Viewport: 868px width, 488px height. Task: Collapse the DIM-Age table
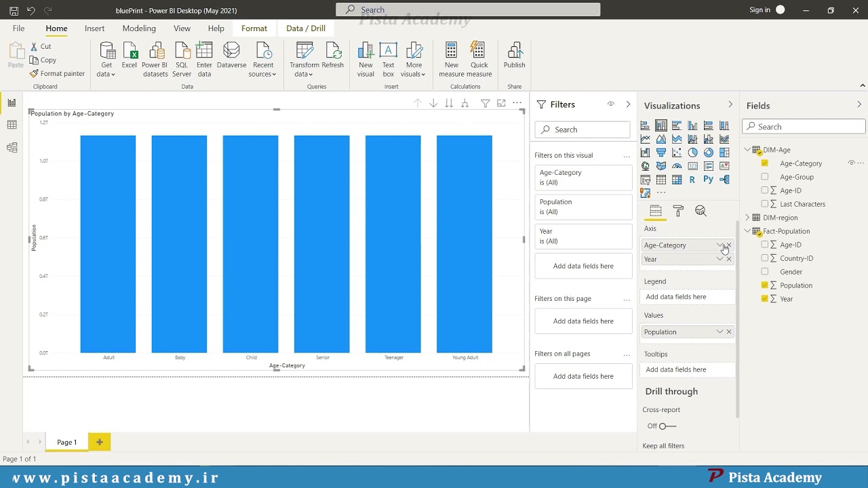[x=747, y=150]
